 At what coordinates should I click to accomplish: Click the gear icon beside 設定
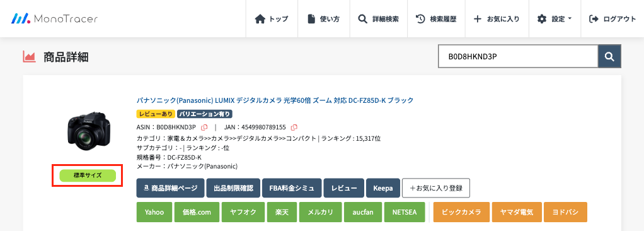pos(542,19)
